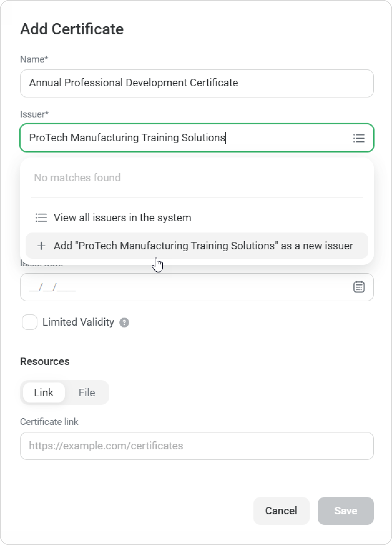This screenshot has height=545, width=392.
Task: Click the Issue Date input field
Action: click(187, 287)
